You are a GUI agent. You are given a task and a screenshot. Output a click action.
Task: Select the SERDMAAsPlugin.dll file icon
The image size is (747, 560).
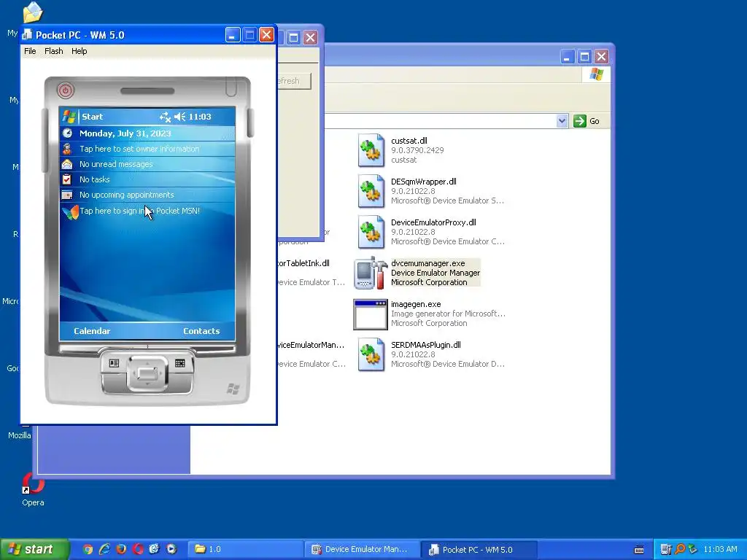(x=371, y=355)
